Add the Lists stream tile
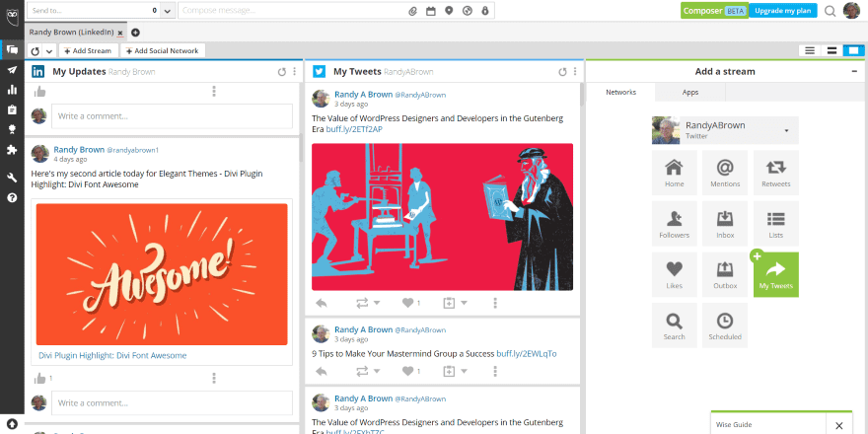Viewport: 868px width, 434px height. point(776,224)
